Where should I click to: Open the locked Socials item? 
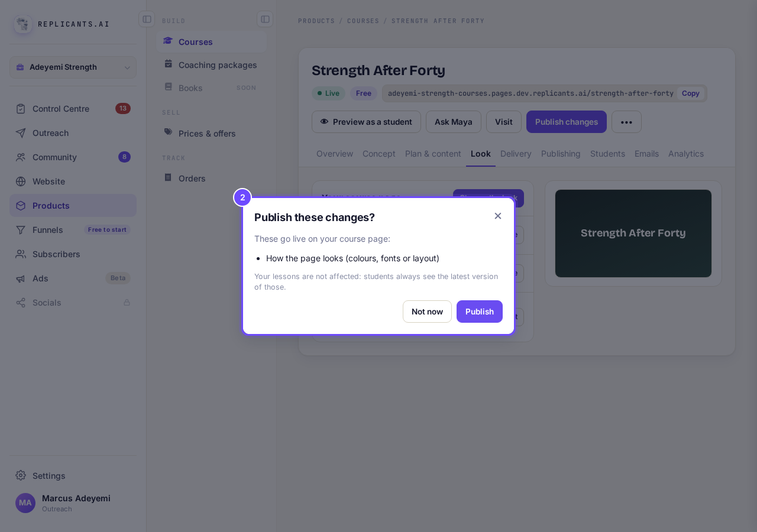73,302
